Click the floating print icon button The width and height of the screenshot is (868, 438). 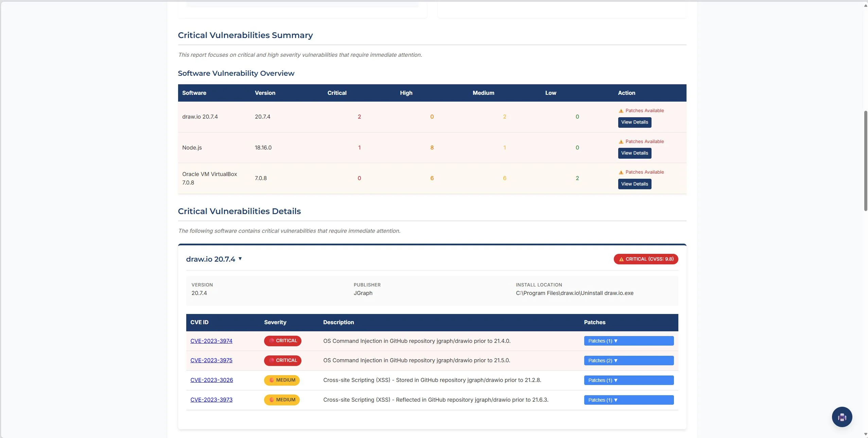tap(842, 417)
